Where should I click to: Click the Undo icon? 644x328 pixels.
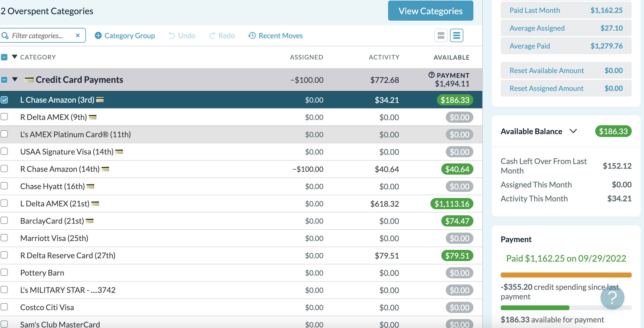pos(172,35)
